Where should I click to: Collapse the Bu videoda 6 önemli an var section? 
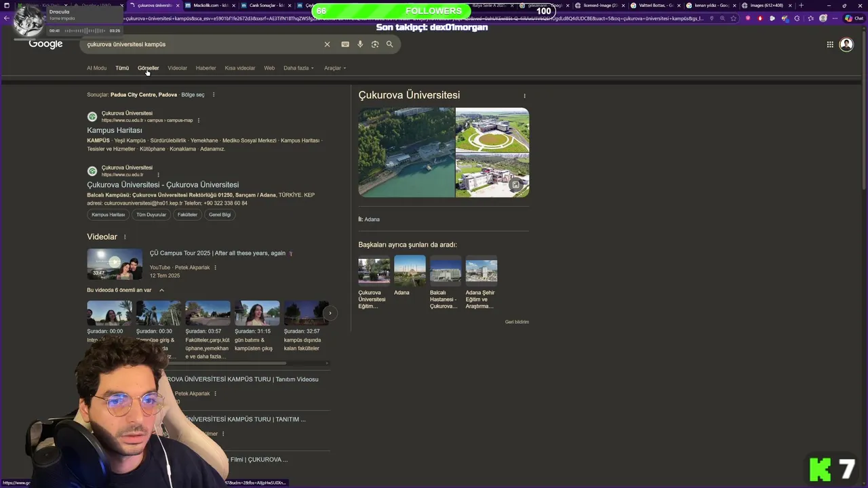tap(161, 290)
